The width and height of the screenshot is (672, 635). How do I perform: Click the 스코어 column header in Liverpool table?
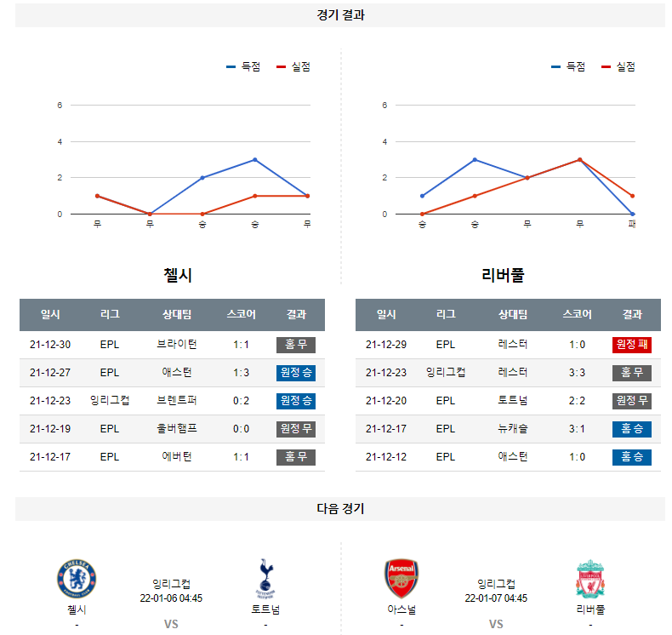[578, 314]
